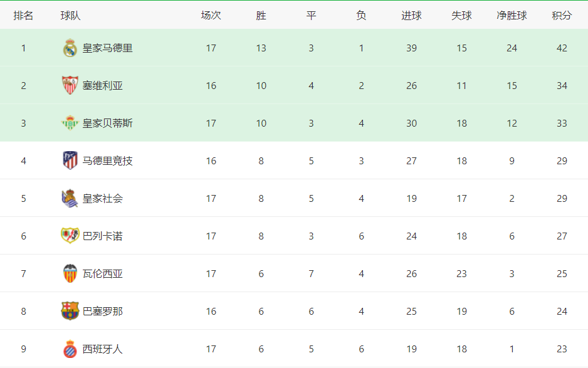Click the Espanyol club badge
588x368 pixels.
point(70,349)
